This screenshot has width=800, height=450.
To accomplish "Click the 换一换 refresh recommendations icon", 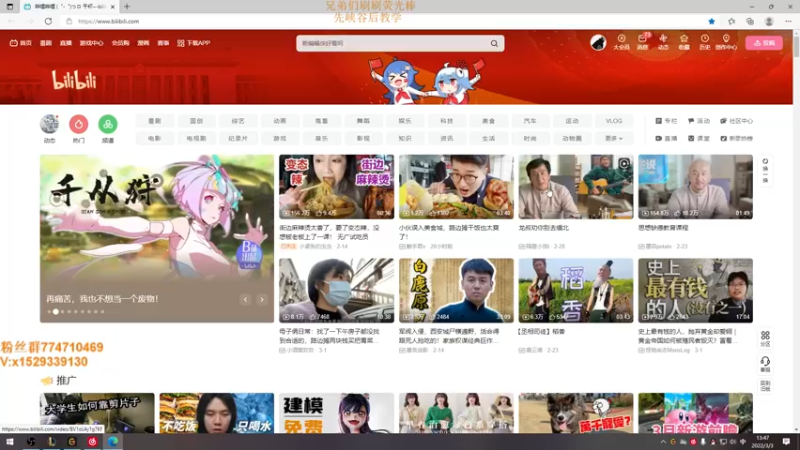I will [765, 171].
